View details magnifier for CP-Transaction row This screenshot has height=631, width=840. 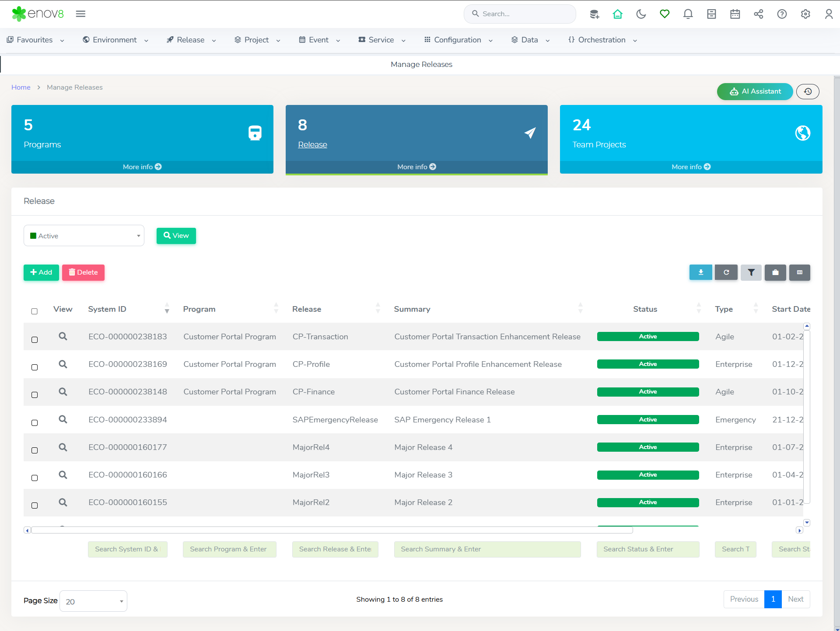click(63, 336)
